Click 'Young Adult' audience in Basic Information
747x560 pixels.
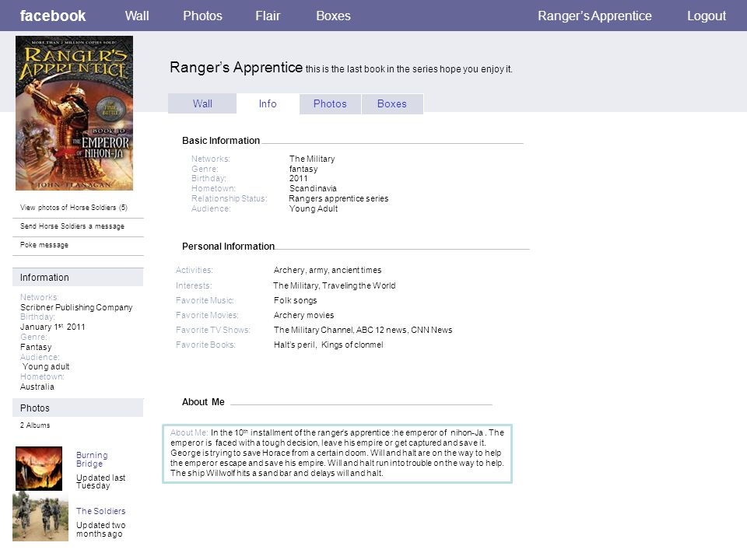314,208
